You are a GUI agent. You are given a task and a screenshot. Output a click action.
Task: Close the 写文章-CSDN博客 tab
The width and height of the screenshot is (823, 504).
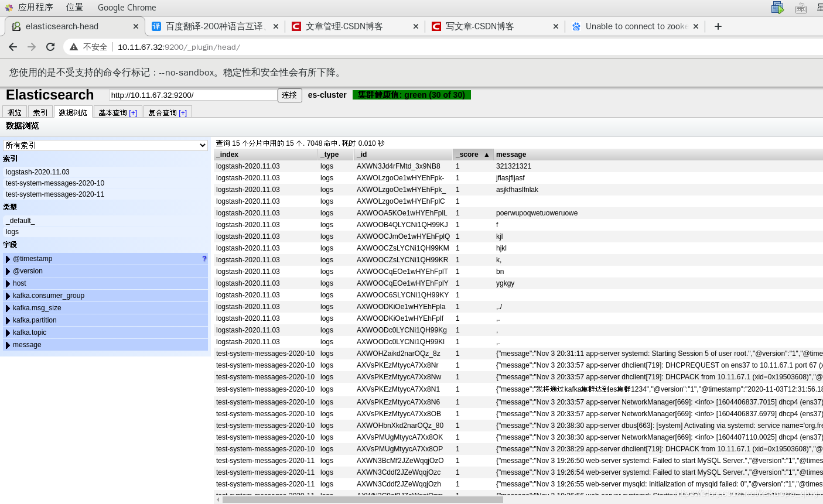(x=556, y=26)
